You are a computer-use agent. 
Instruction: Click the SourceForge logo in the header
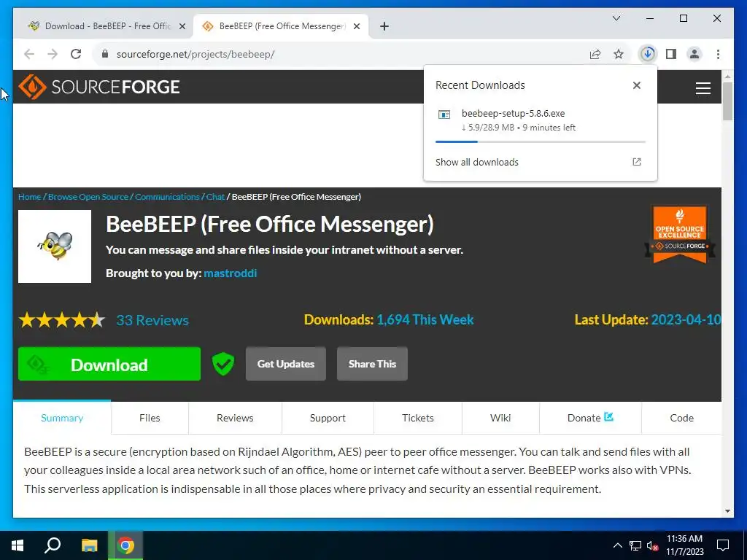point(99,87)
